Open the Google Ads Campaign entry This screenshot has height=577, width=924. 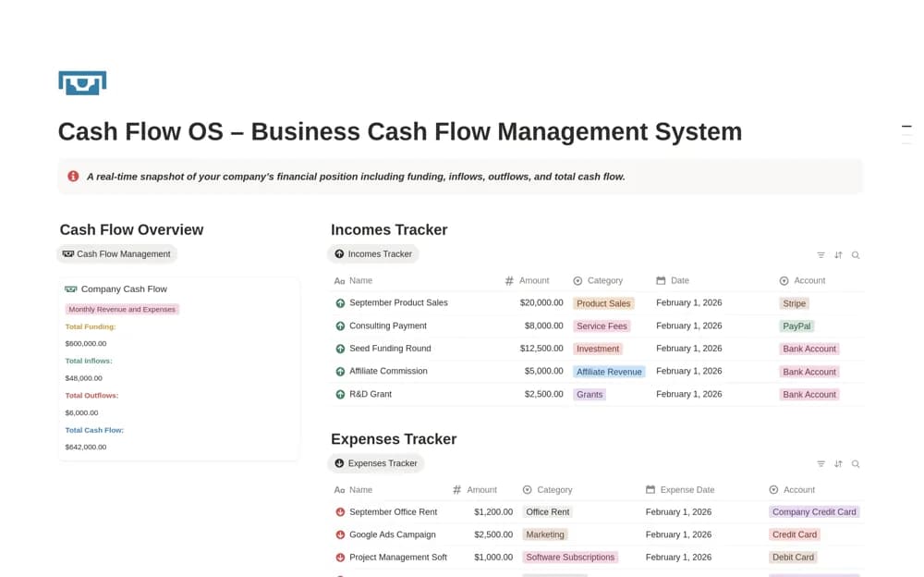(393, 534)
